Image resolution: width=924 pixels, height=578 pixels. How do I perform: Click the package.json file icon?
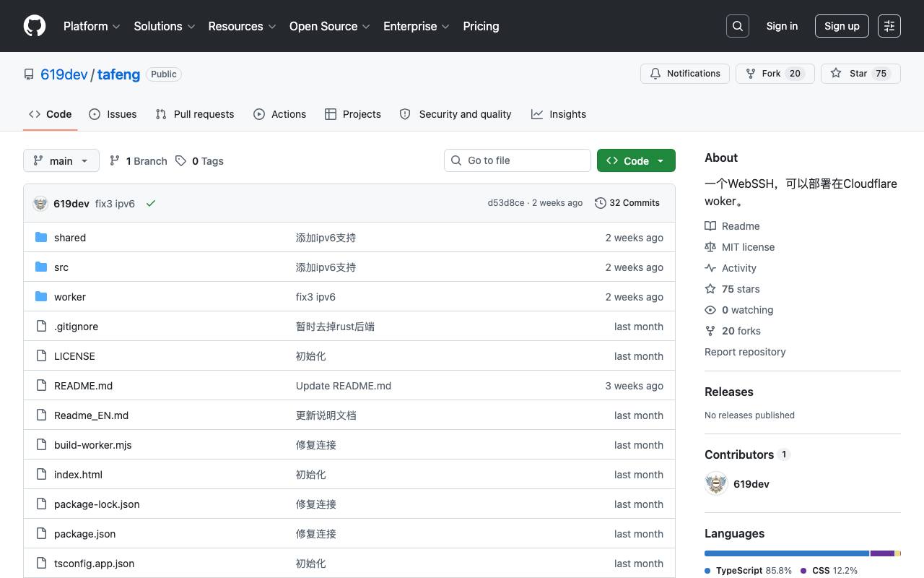tap(41, 534)
